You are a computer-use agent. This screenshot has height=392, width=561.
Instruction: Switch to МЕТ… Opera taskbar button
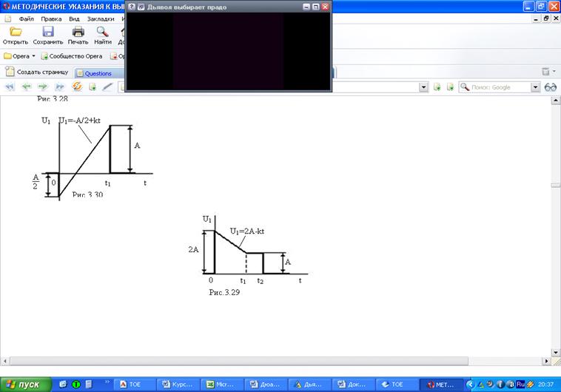pos(441,385)
